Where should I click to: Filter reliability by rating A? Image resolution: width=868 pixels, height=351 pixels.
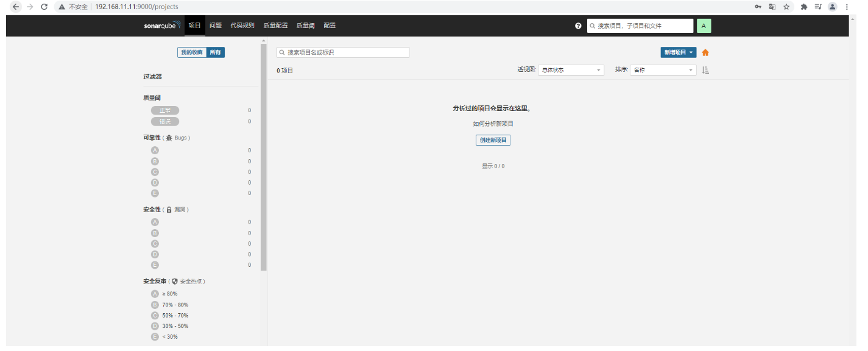pyautogui.click(x=155, y=150)
